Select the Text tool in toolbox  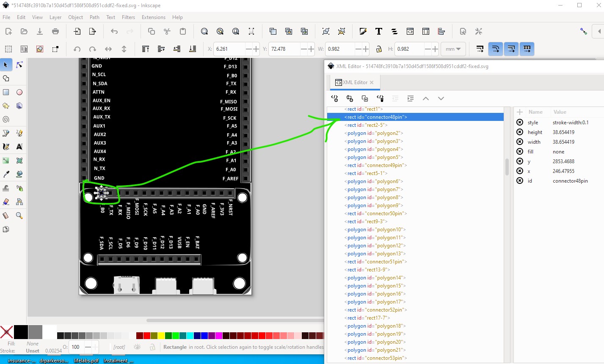19,147
